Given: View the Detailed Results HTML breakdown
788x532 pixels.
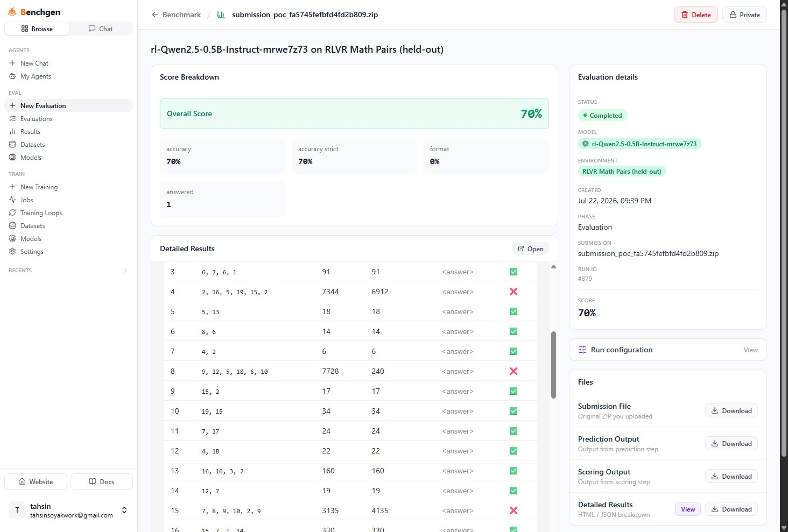Looking at the screenshot, I should click(688, 509).
